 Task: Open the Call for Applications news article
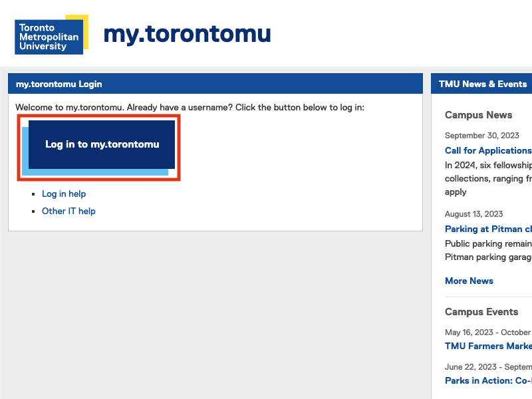pos(488,150)
